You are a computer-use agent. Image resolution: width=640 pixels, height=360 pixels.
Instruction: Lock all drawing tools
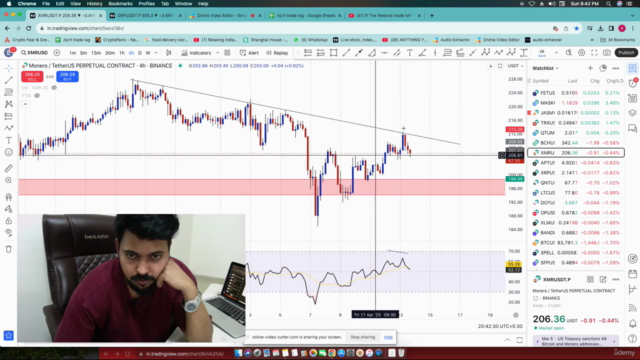click(9, 221)
